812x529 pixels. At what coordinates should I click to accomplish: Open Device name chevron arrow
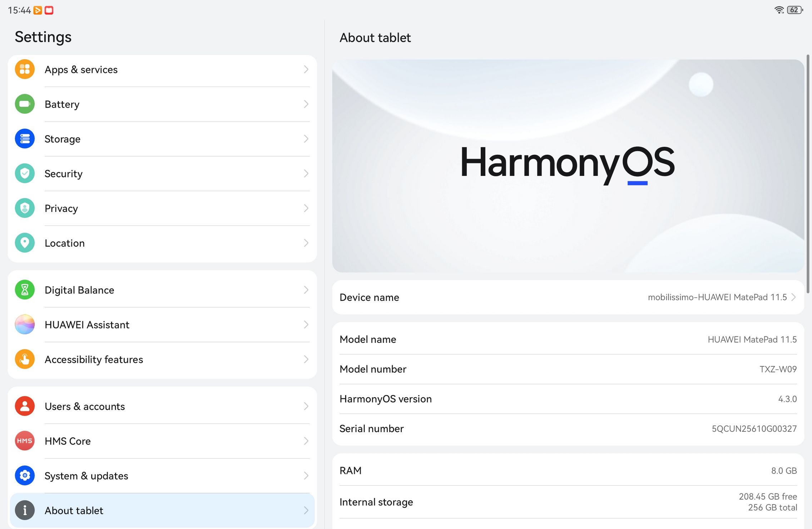793,297
